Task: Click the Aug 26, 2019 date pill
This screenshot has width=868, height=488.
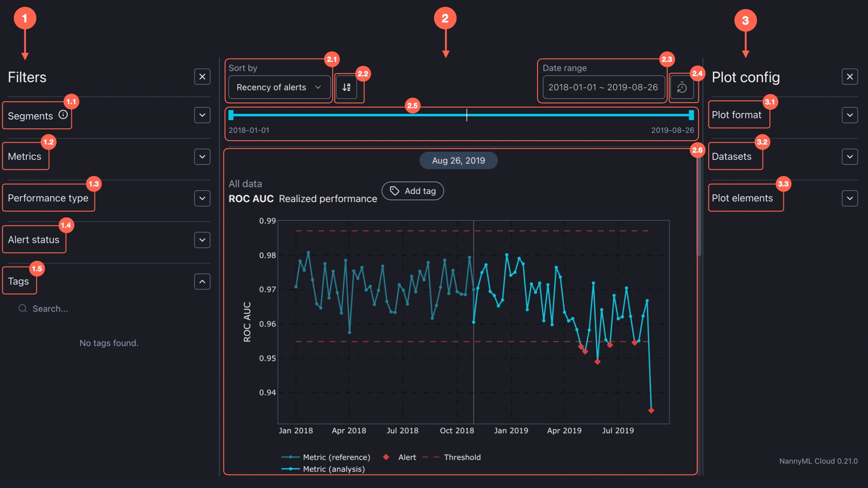Action: 458,160
